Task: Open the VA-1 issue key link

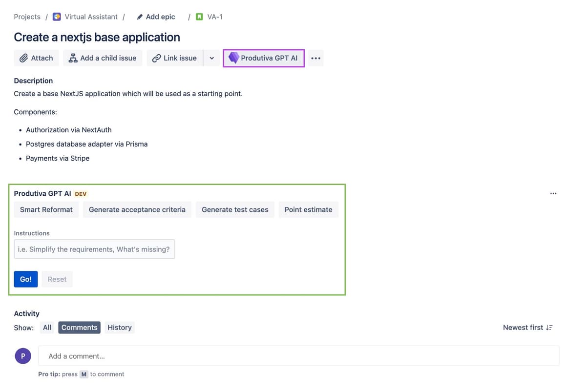Action: (215, 17)
